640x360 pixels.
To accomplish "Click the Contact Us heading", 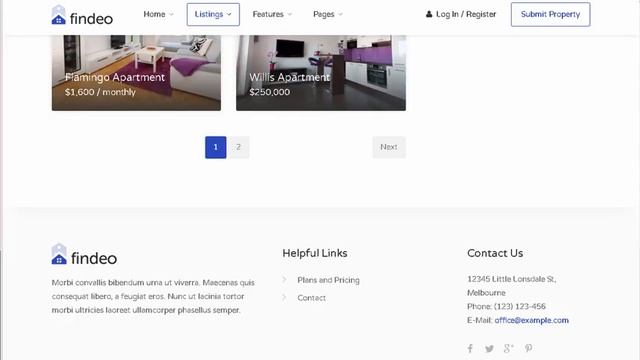I will (495, 253).
